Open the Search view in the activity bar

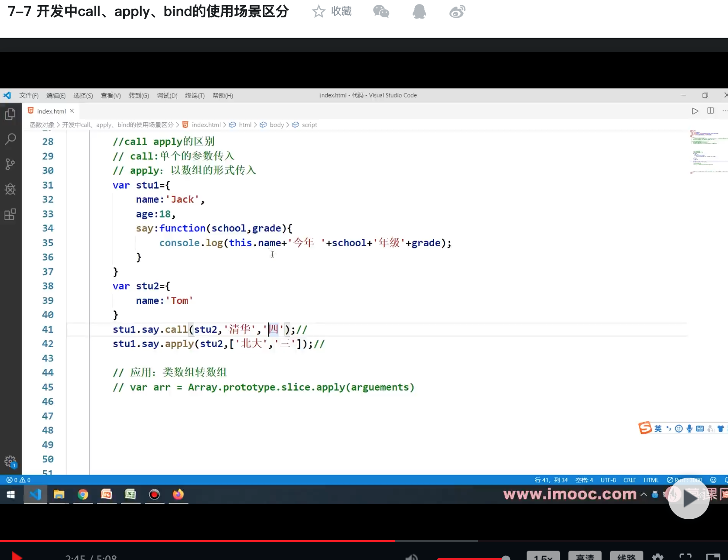tap(10, 139)
